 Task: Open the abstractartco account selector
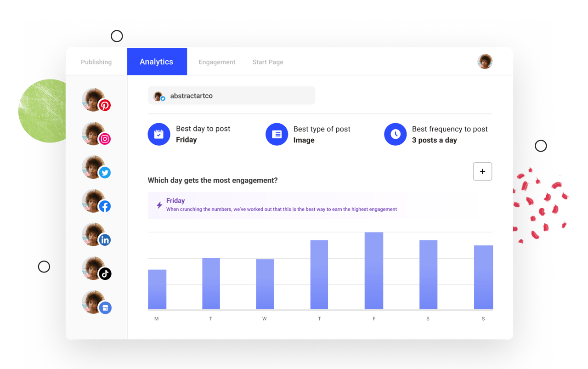[x=231, y=95]
